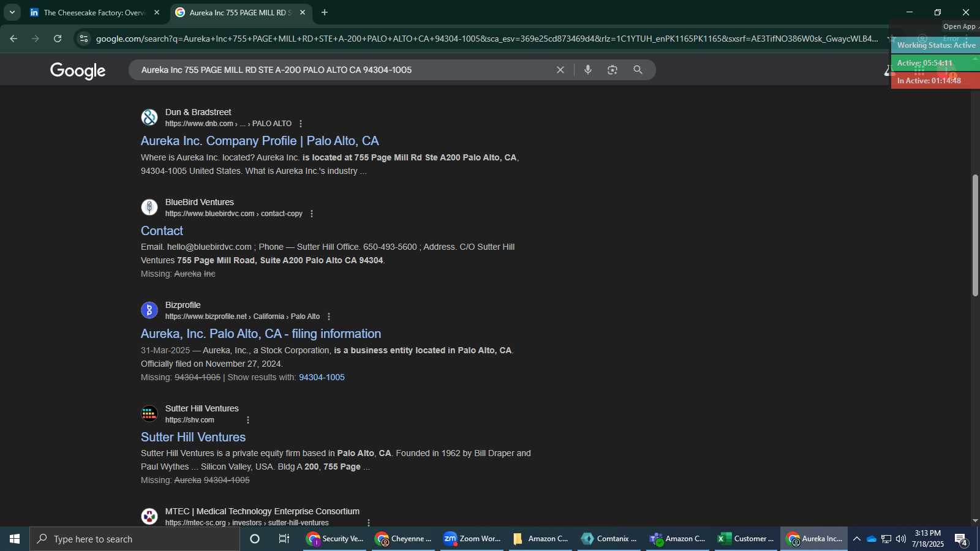Click Bizprofile site favicon
Viewport: 980px width, 551px height.
point(149,310)
